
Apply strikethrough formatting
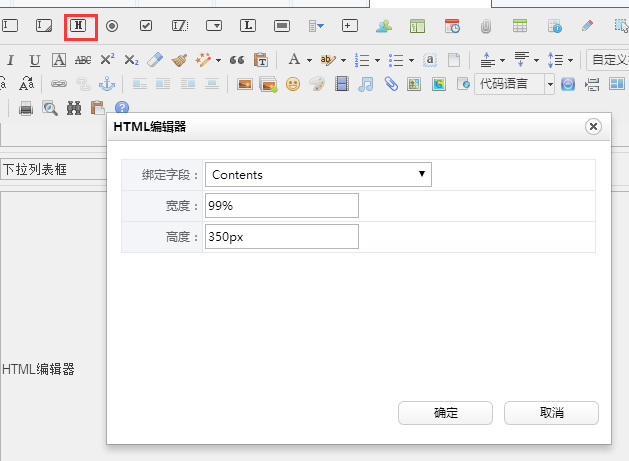click(83, 60)
